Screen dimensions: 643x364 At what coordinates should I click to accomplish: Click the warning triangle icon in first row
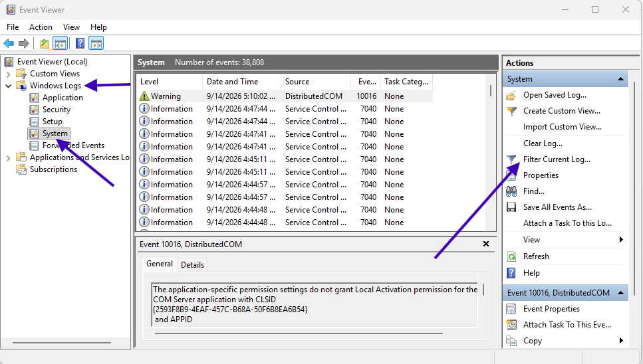point(144,96)
